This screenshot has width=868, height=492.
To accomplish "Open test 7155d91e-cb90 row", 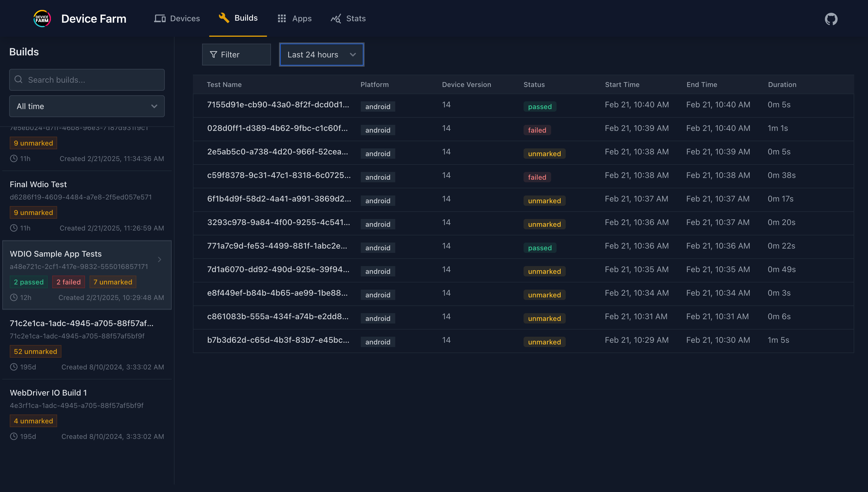I will [x=278, y=105].
